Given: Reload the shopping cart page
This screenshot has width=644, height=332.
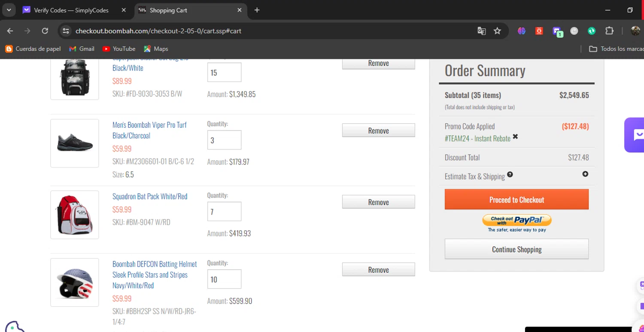Looking at the screenshot, I should coord(45,31).
